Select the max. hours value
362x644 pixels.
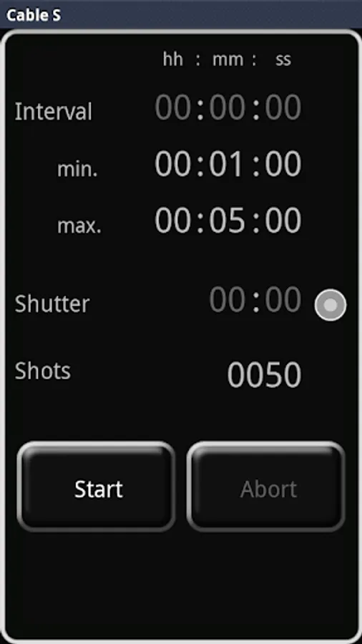tap(173, 220)
